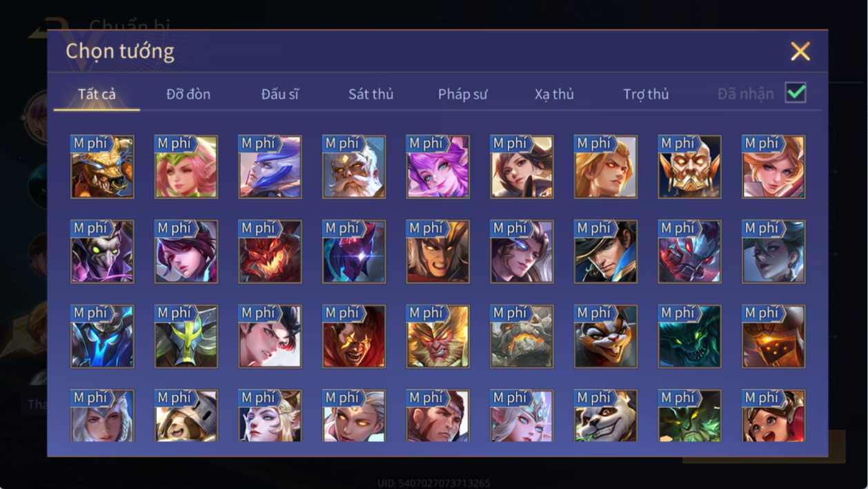Screen dimensions: 868x489
Task: Select the golden masked armored hero
Action: (x=690, y=167)
